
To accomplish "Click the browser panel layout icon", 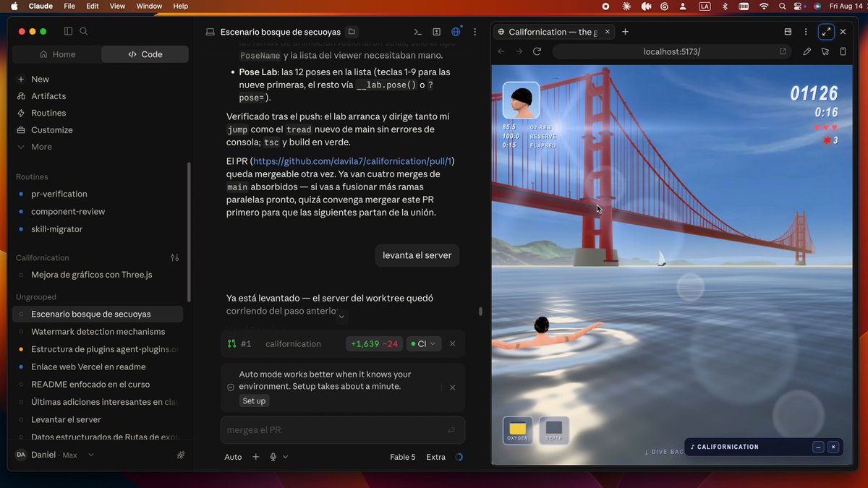I will pyautogui.click(x=788, y=32).
